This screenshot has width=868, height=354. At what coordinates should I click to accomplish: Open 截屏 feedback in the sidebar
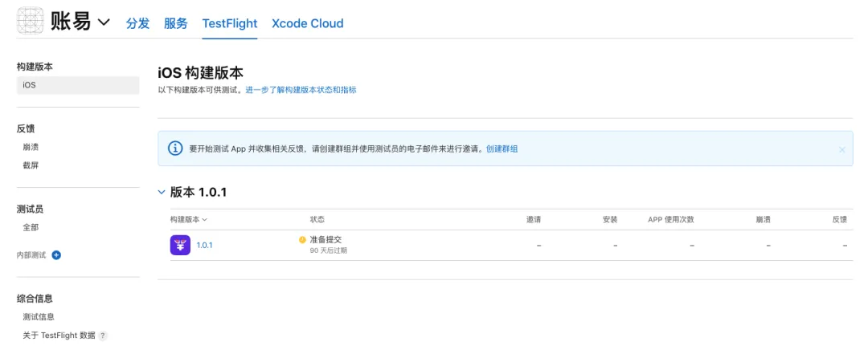coord(31,165)
